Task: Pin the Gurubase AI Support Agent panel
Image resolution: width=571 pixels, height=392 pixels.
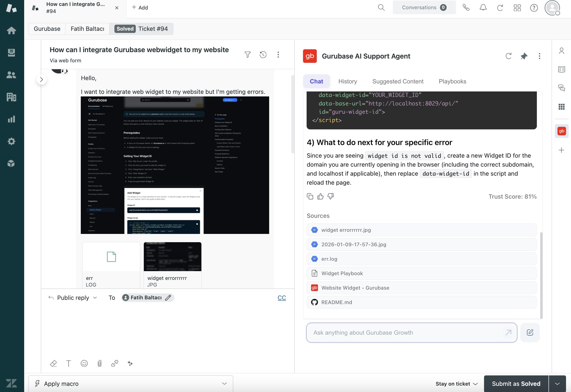Action: (524, 56)
